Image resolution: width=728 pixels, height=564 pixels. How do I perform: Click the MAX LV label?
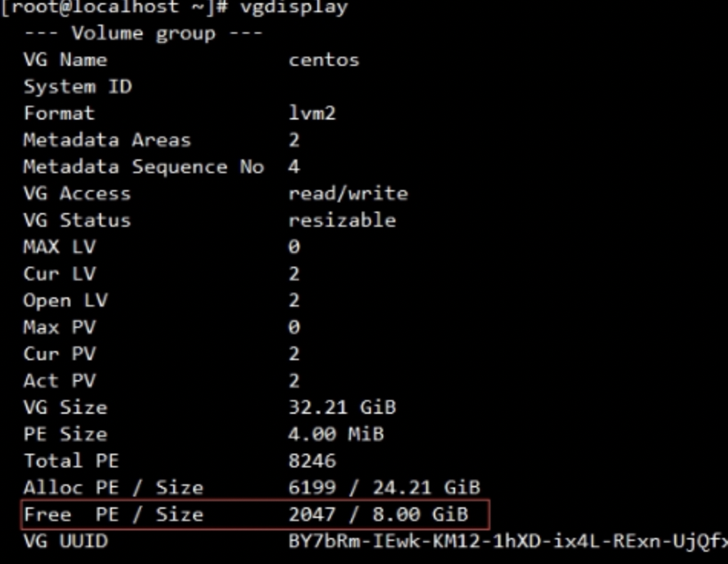pyautogui.click(x=60, y=247)
